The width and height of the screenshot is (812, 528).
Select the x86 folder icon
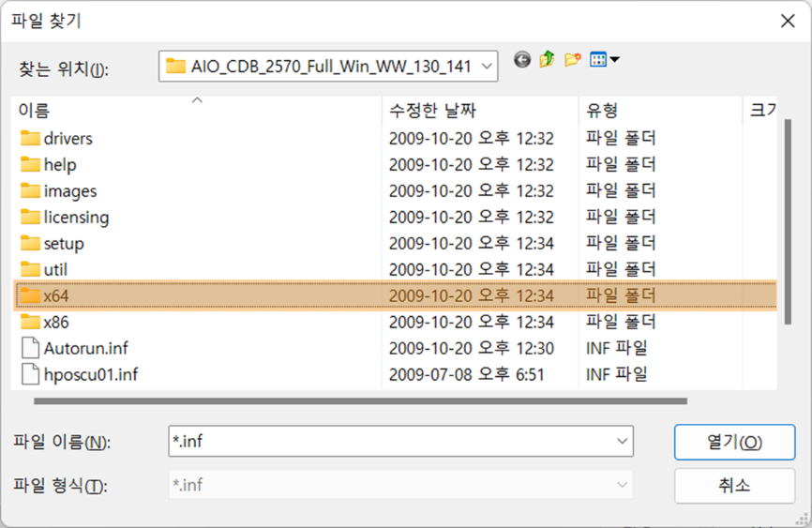[x=30, y=322]
